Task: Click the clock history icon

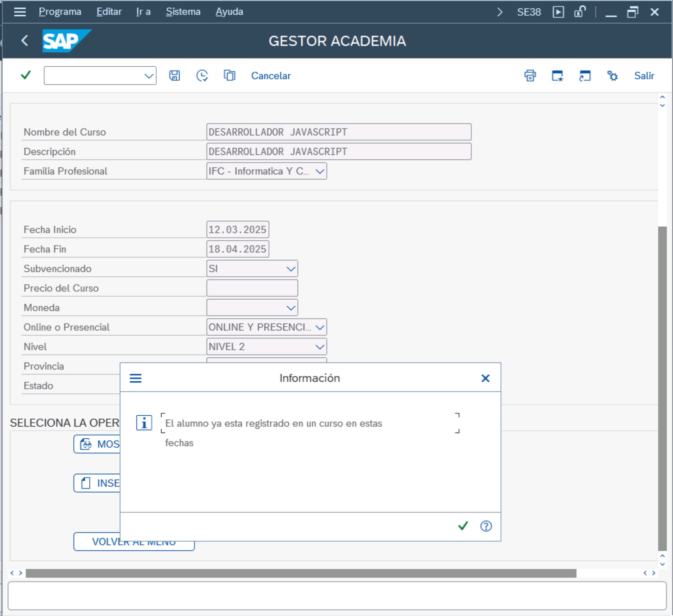Action: pyautogui.click(x=202, y=76)
